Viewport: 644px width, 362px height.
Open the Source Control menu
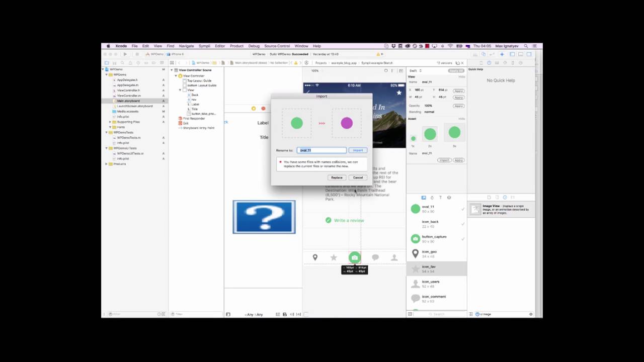[277, 46]
